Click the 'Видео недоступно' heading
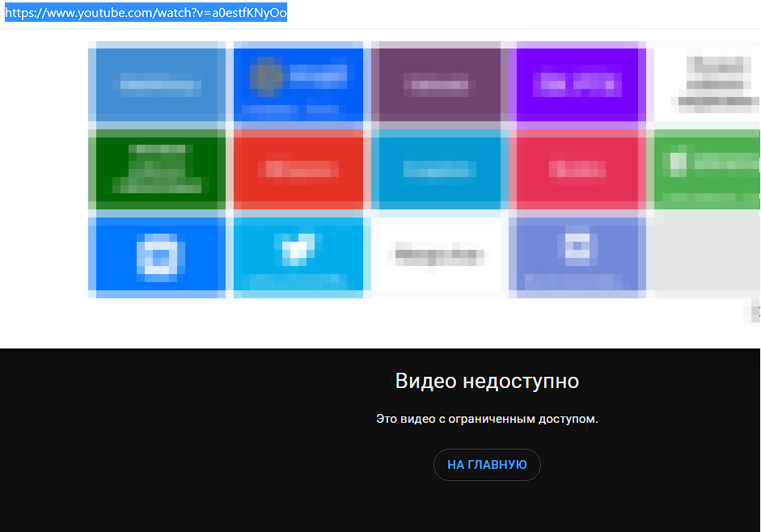This screenshot has width=761, height=532. click(487, 381)
